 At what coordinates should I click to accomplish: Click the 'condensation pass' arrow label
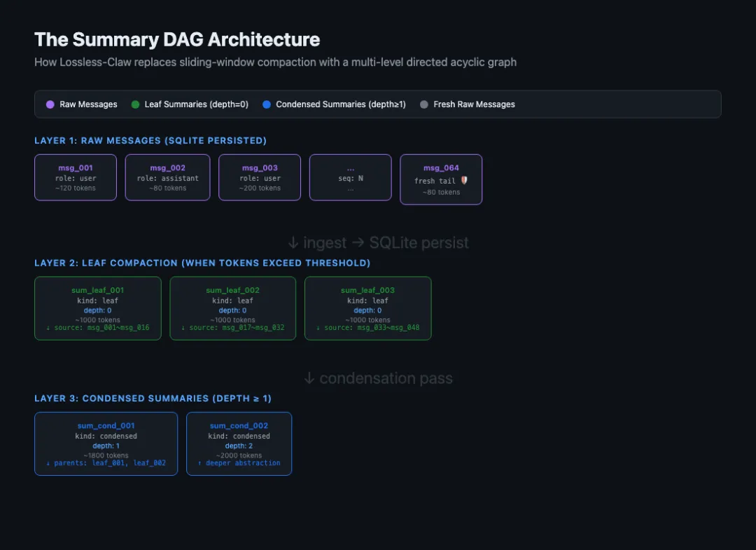[x=378, y=378]
